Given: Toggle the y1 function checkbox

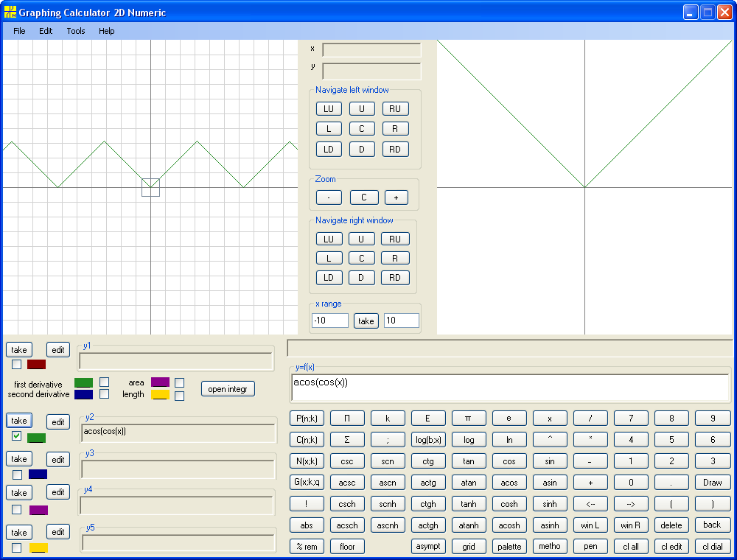Looking at the screenshot, I should coord(16,364).
